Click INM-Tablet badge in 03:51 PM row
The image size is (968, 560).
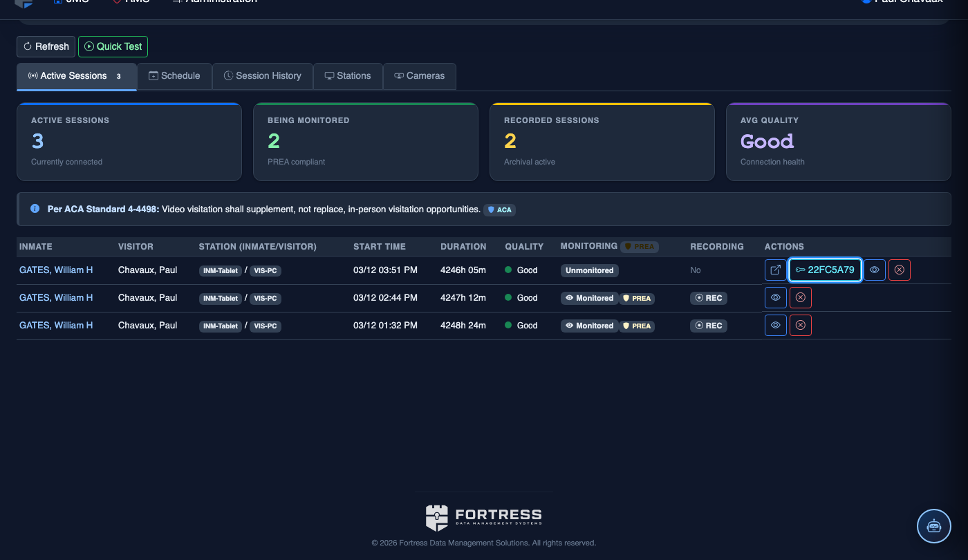221,270
